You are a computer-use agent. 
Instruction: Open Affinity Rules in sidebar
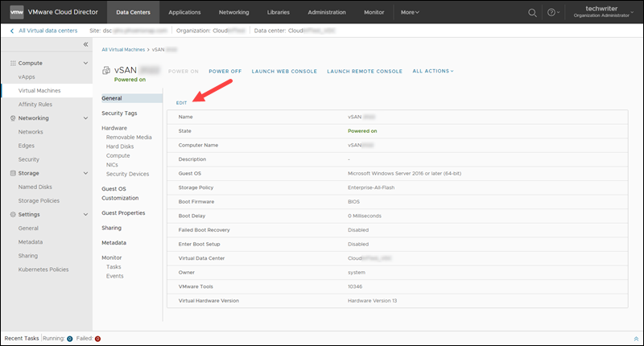35,105
